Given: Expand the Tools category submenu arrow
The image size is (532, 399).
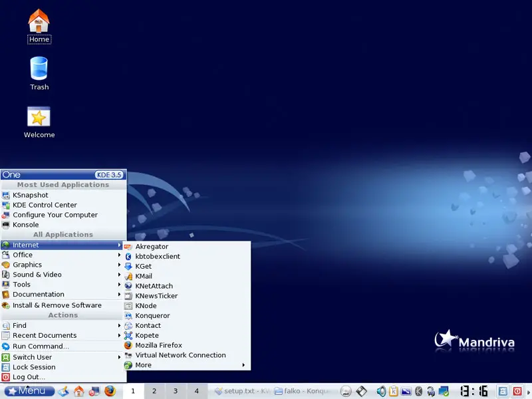Looking at the screenshot, I should 119,285.
